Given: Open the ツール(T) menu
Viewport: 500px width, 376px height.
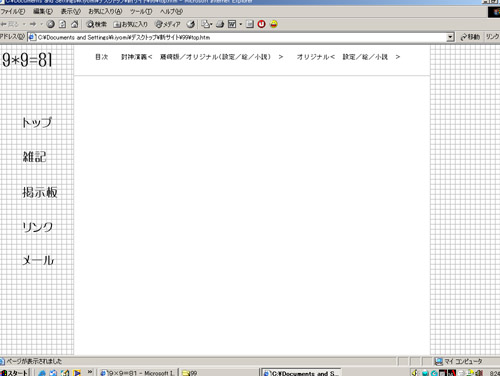Looking at the screenshot, I should [x=141, y=12].
